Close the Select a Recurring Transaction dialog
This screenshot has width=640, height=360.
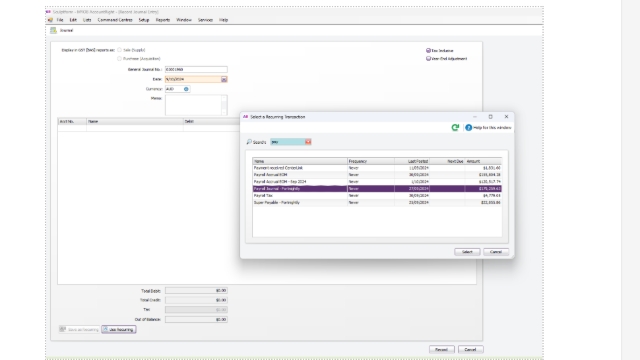507,117
